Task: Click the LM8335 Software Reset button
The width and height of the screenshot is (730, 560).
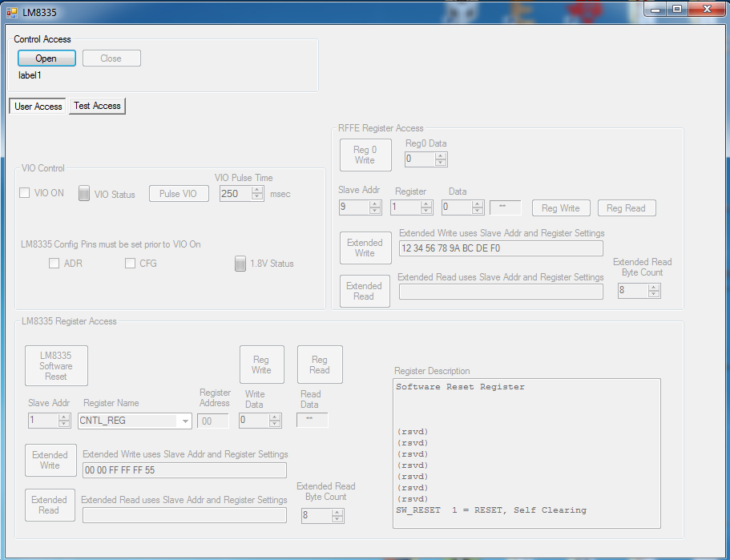Action: click(x=56, y=365)
